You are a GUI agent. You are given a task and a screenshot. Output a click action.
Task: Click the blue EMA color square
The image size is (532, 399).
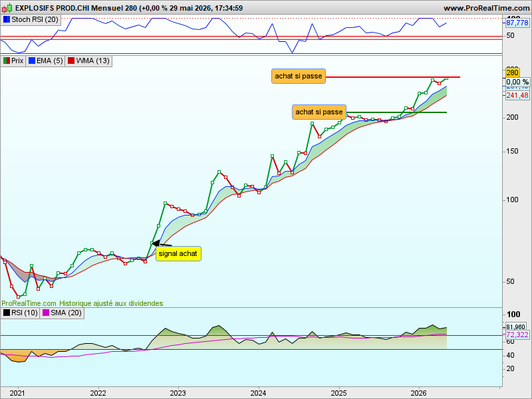click(x=32, y=61)
